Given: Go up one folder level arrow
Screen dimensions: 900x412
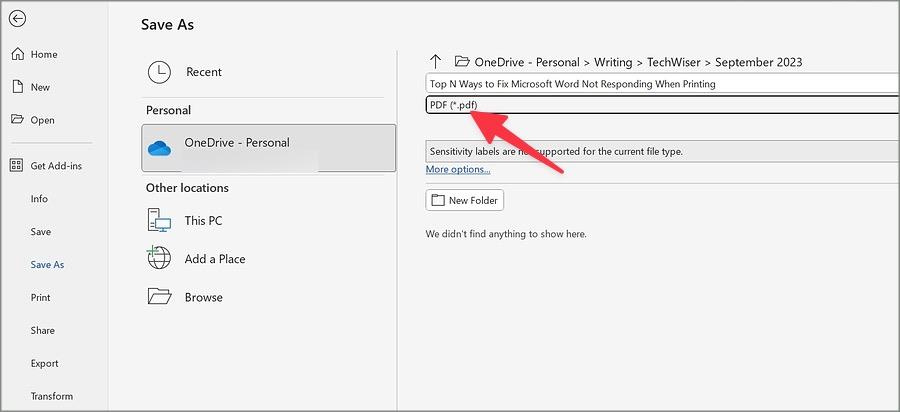Looking at the screenshot, I should pos(436,61).
